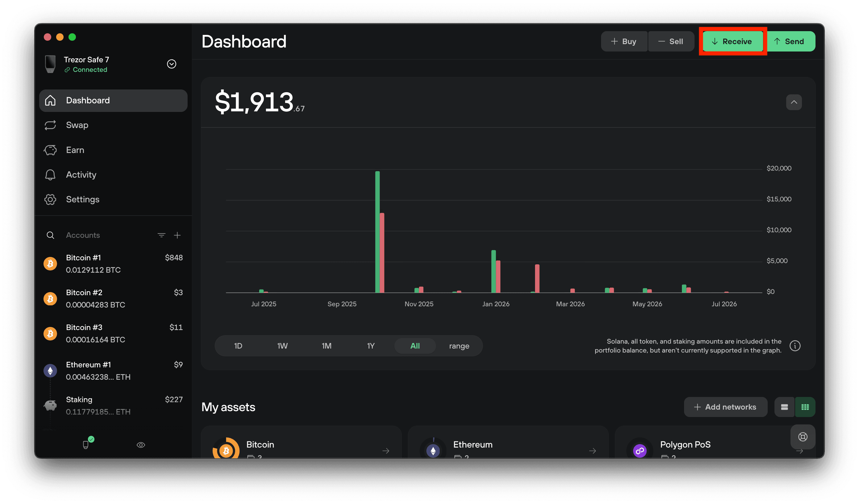Image resolution: width=859 pixels, height=504 pixels.
Task: Click the Swap arrows icon
Action: pos(50,125)
